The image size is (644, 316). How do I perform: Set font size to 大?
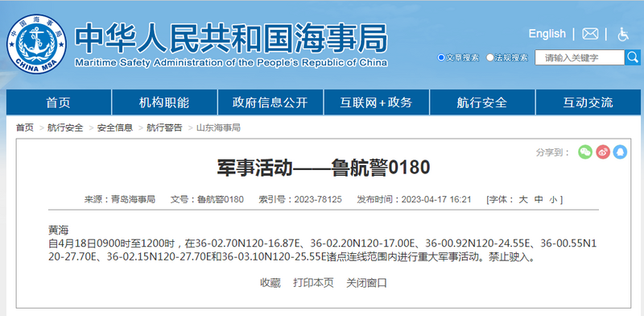click(x=522, y=200)
